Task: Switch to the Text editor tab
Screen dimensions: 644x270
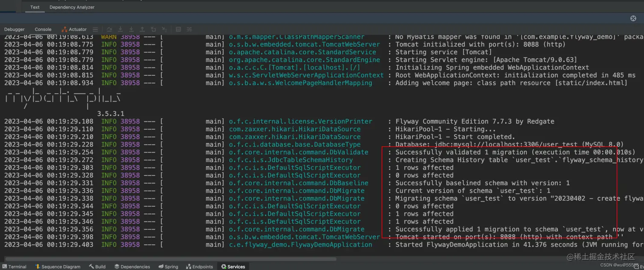Action: click(35, 7)
